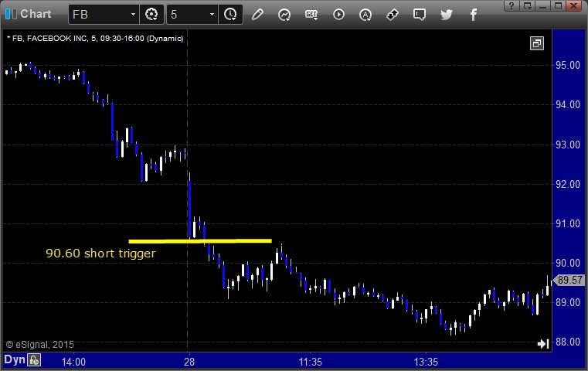Click the trade arrows icon
This screenshot has width=588, height=371.
(x=393, y=15)
